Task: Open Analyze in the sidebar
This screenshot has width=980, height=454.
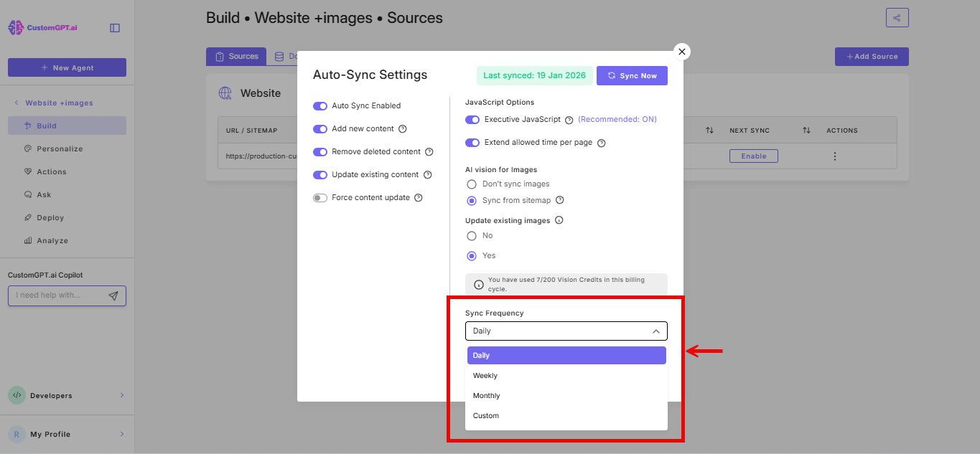Action: 67,240
